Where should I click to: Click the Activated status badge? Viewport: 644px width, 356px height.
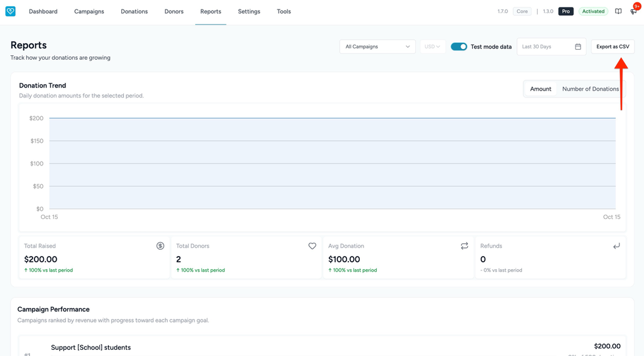pyautogui.click(x=593, y=11)
